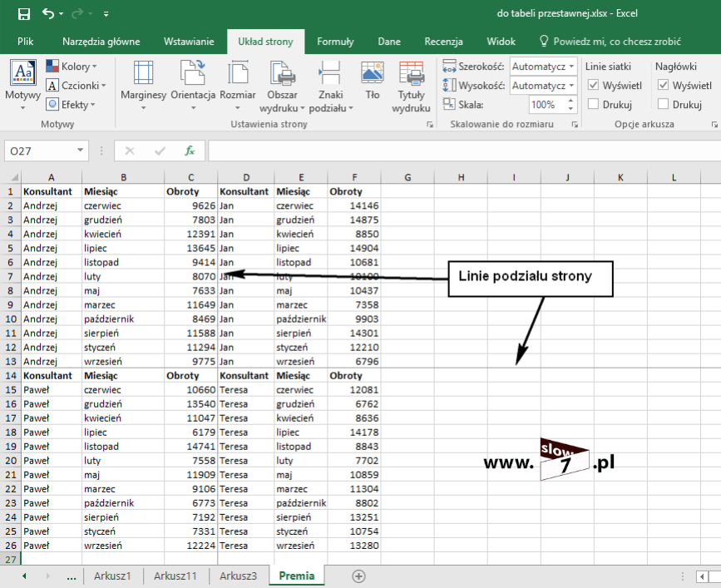Select column A header

[x=52, y=177]
